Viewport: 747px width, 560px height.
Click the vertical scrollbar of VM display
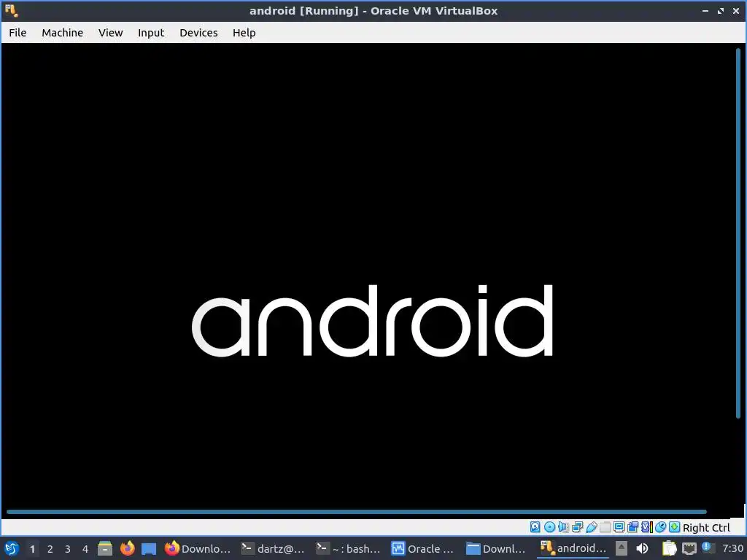[738, 233]
